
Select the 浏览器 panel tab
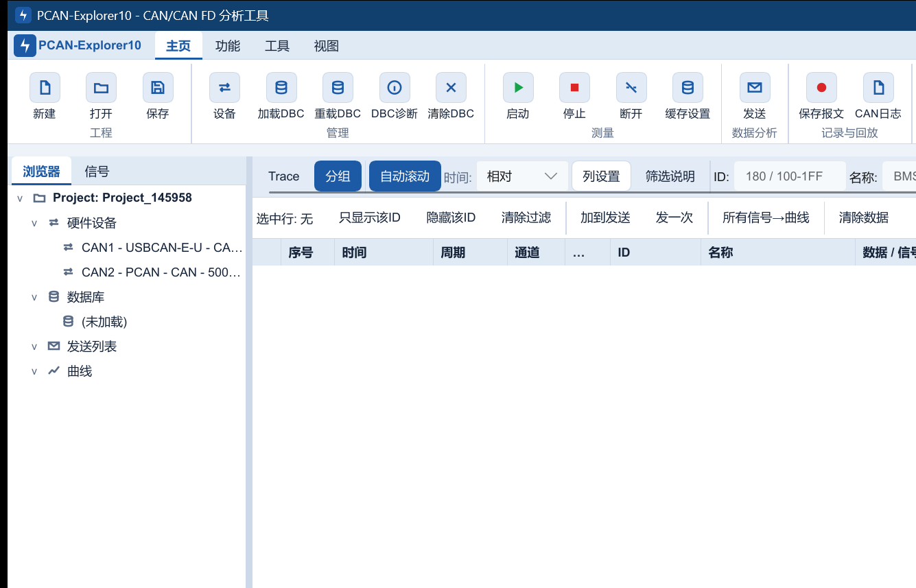click(42, 172)
